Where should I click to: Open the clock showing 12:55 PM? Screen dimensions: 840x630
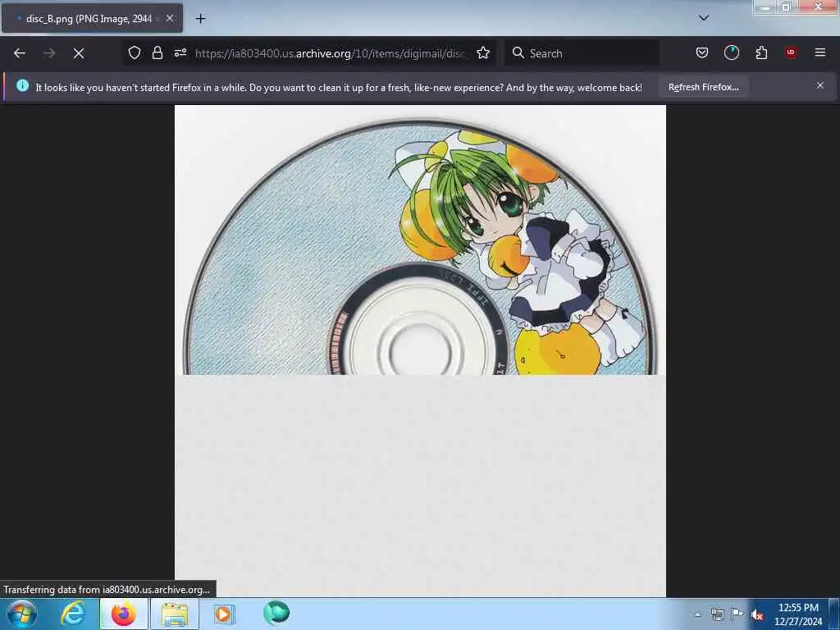click(797, 614)
